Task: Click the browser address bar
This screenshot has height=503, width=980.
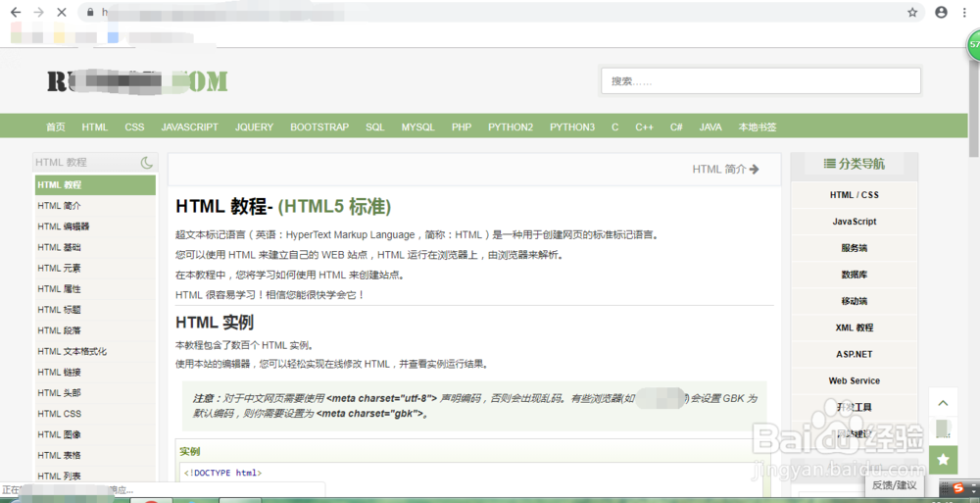Action: 500,12
